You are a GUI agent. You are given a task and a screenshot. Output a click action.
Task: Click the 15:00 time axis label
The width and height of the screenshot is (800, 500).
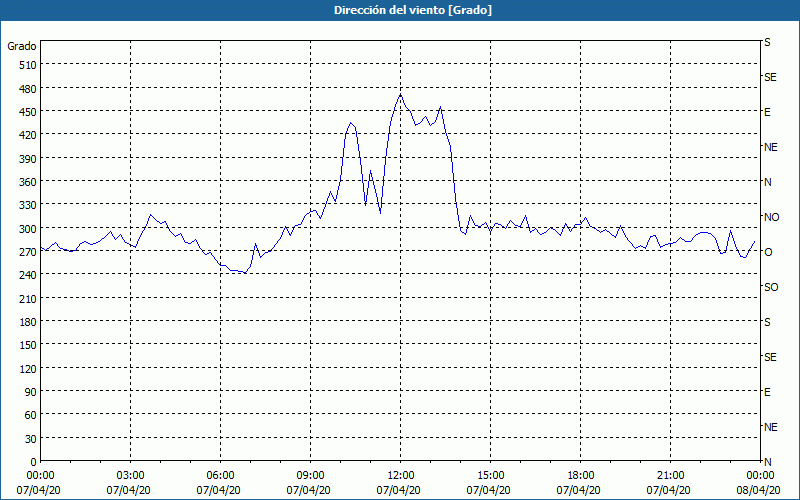pyautogui.click(x=490, y=476)
